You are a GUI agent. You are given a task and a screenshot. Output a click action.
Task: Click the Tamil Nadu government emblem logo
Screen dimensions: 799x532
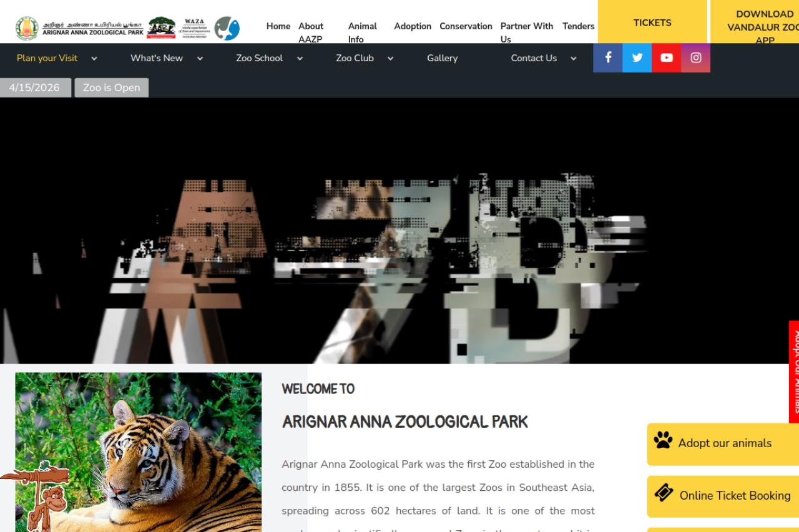pos(27,28)
